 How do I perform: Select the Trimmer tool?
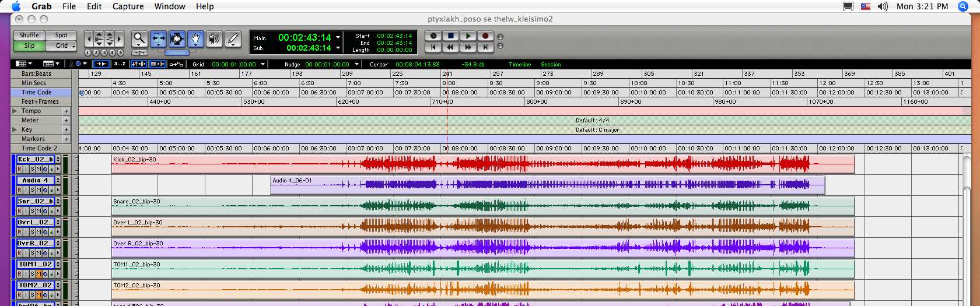point(158,39)
